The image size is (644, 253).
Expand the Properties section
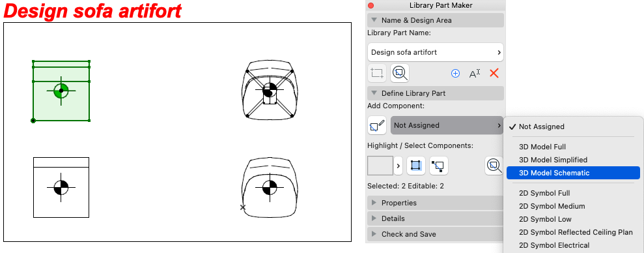436,203
